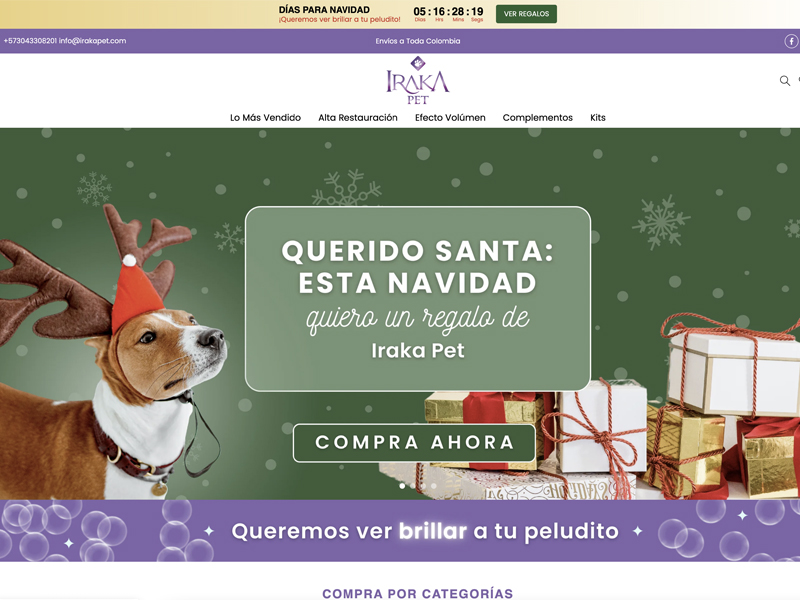Open the Kits menu item

point(598,118)
